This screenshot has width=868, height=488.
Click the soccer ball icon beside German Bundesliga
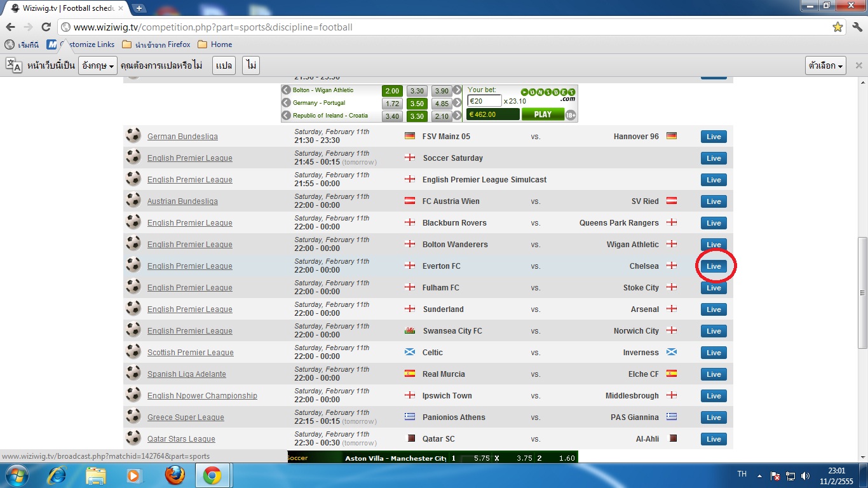coord(133,136)
